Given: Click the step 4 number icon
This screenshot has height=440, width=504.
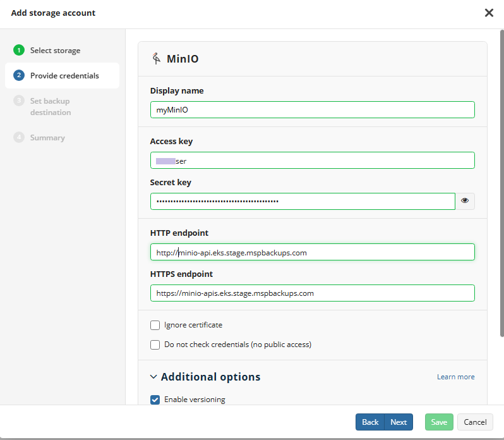Looking at the screenshot, I should tap(19, 138).
